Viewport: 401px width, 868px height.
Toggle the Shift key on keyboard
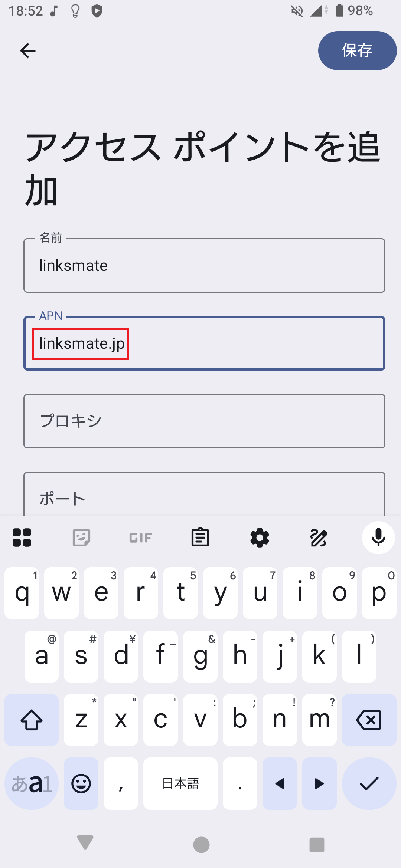(31, 720)
